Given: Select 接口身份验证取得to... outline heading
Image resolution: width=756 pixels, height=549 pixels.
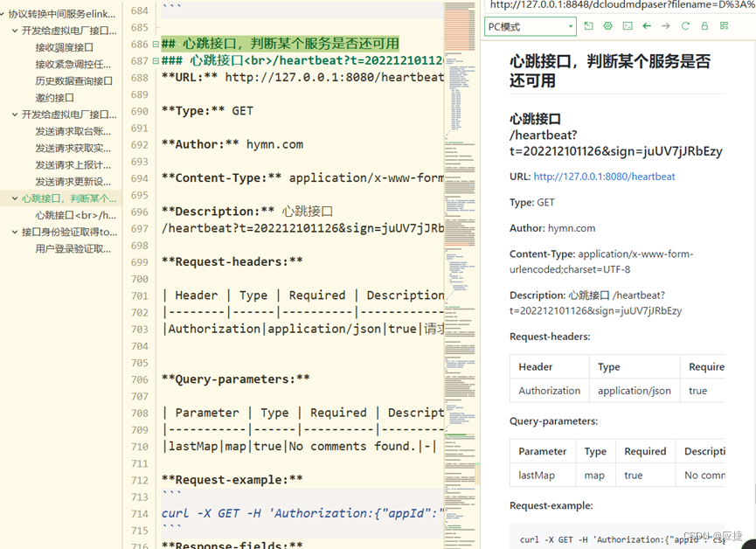Looking at the screenshot, I should [69, 232].
